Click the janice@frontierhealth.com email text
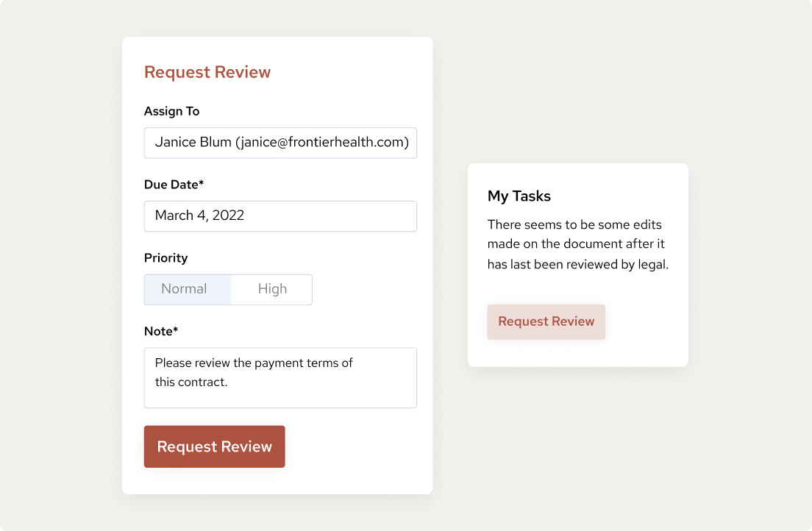 pos(322,143)
